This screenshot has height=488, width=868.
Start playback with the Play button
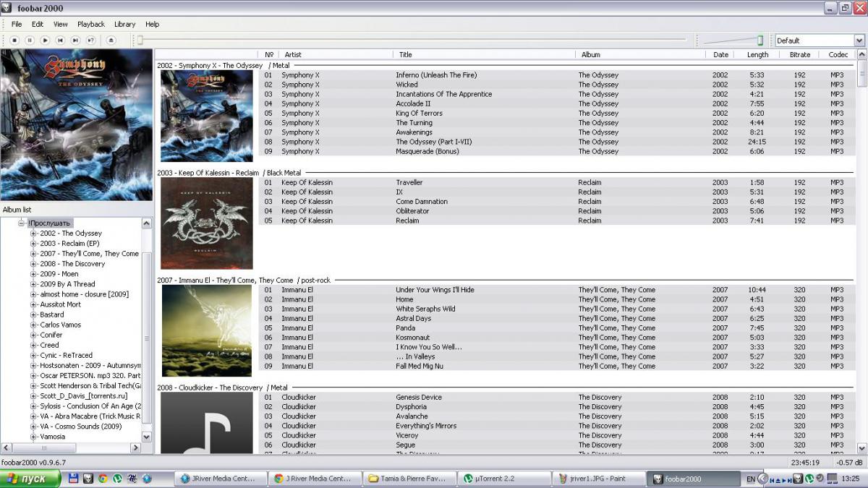point(45,40)
